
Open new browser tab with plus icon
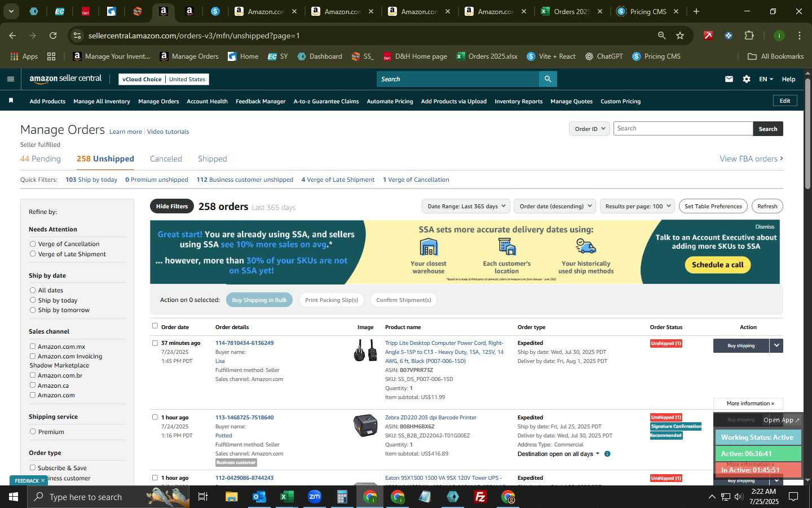(x=696, y=11)
